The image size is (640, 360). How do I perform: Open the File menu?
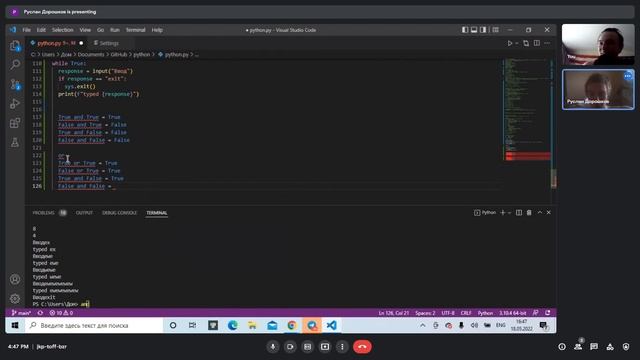27,30
